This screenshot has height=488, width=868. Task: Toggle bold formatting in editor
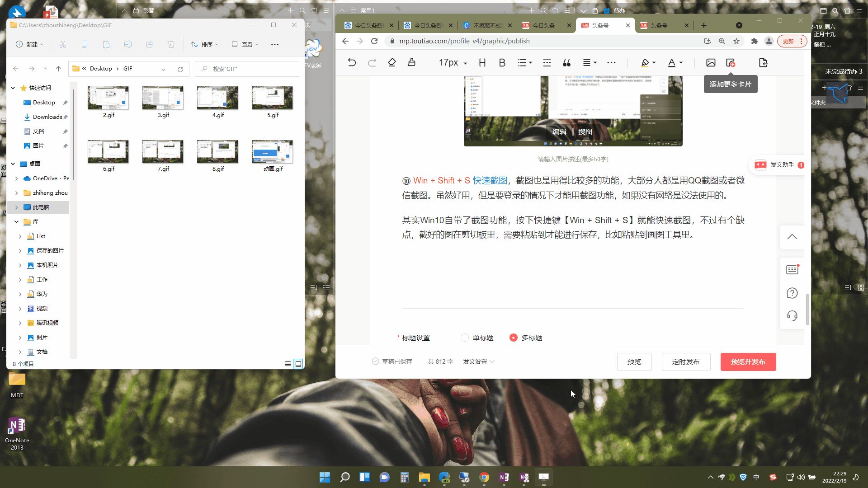502,63
